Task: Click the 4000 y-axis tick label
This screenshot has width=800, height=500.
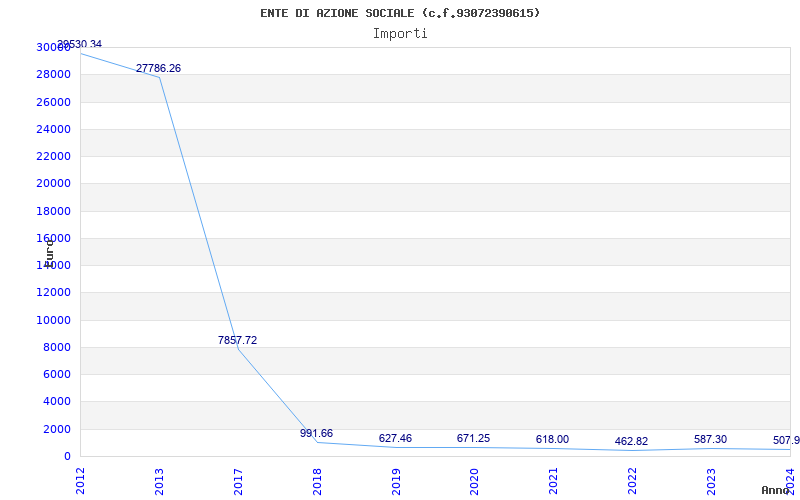Action: pos(56,402)
